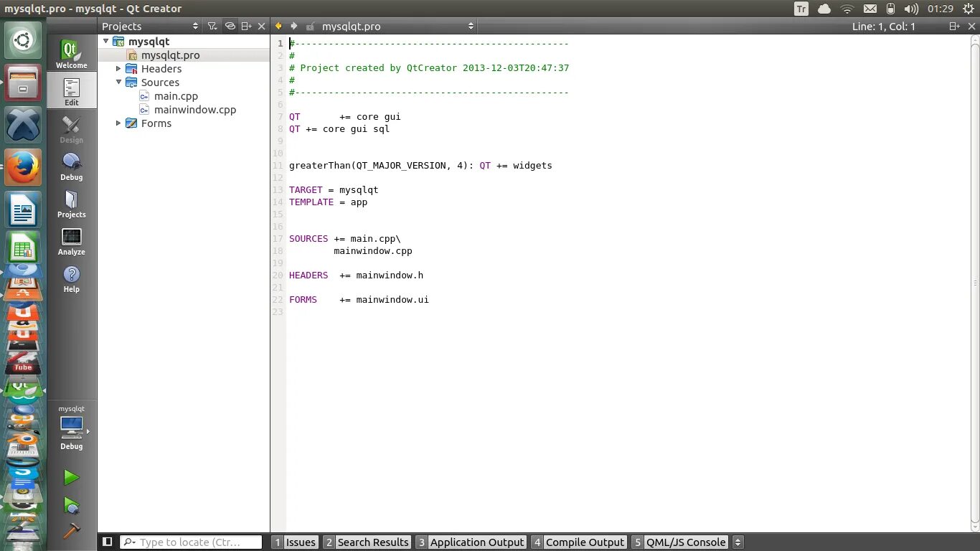980x551 pixels.
Task: Select the Headers folder label
Action: click(x=161, y=69)
